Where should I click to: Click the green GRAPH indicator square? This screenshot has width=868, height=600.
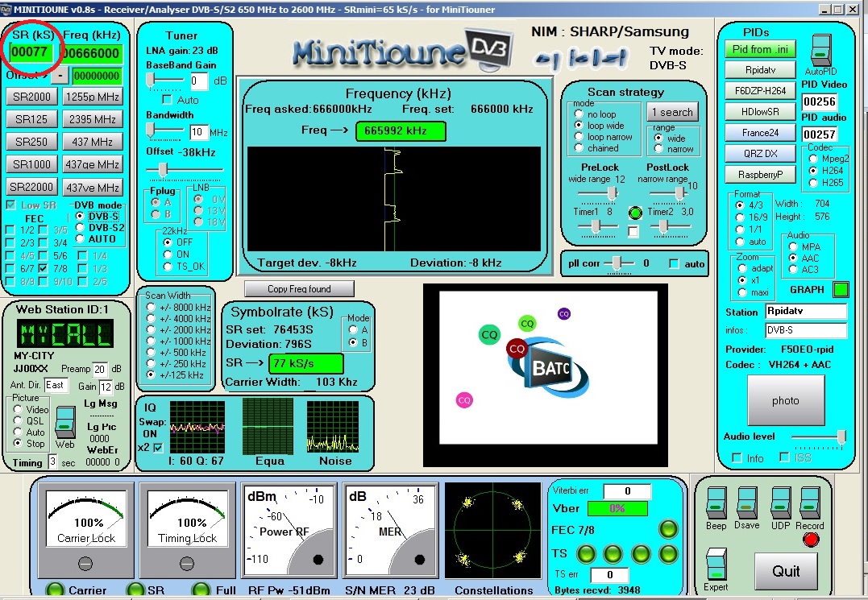click(x=841, y=289)
